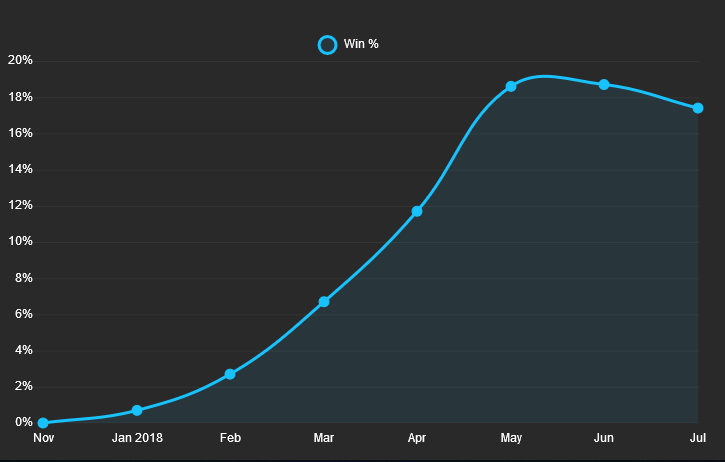Click the 6% y-axis label
725x462 pixels.
24,314
